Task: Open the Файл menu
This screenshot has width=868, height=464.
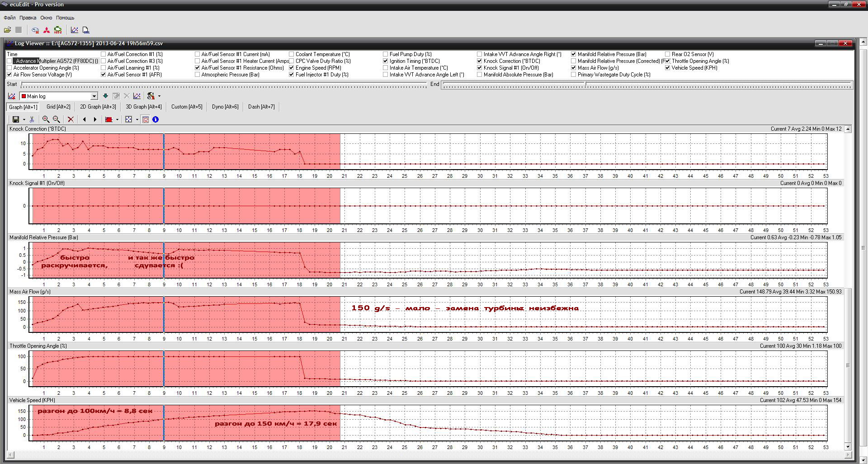Action: [x=9, y=18]
